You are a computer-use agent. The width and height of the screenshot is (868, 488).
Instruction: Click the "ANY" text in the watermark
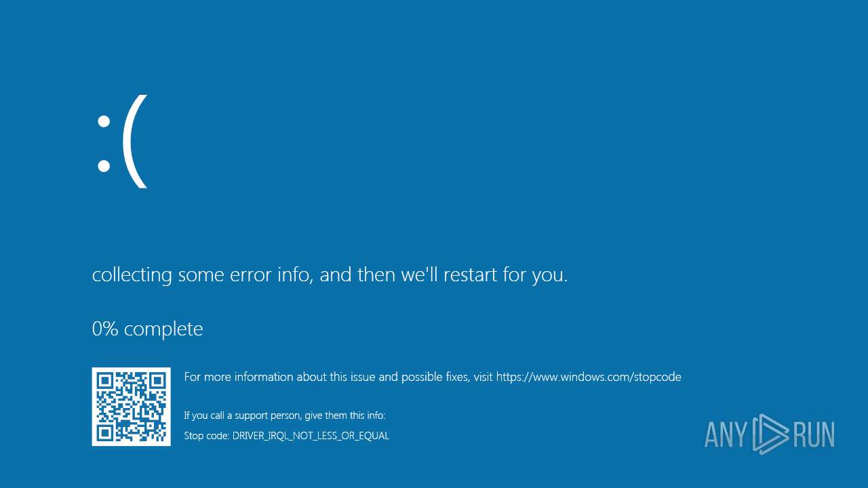726,434
